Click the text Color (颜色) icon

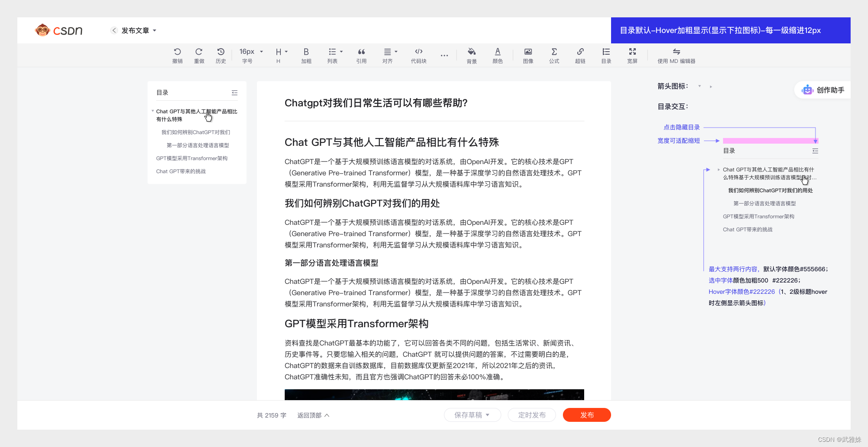497,52
